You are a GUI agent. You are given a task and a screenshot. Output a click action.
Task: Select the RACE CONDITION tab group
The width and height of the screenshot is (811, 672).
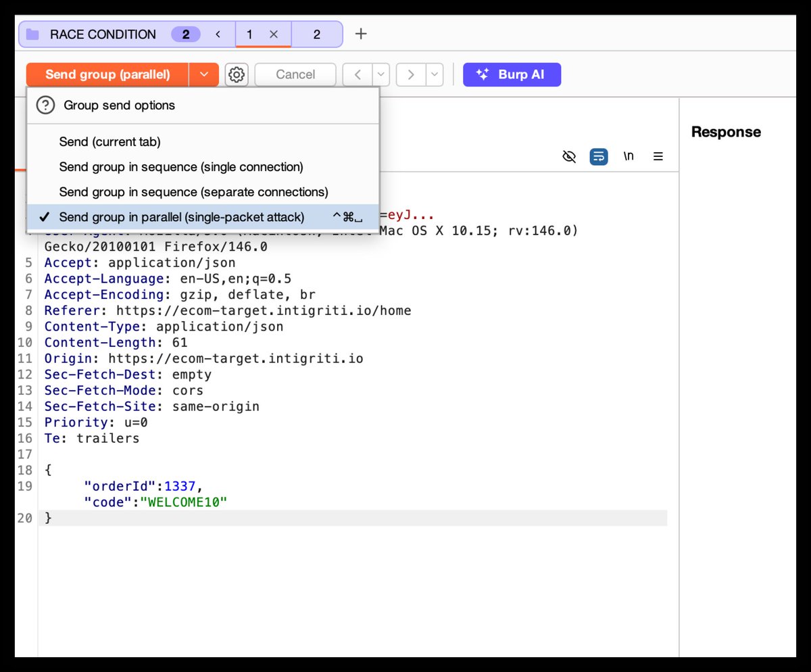pyautogui.click(x=103, y=34)
